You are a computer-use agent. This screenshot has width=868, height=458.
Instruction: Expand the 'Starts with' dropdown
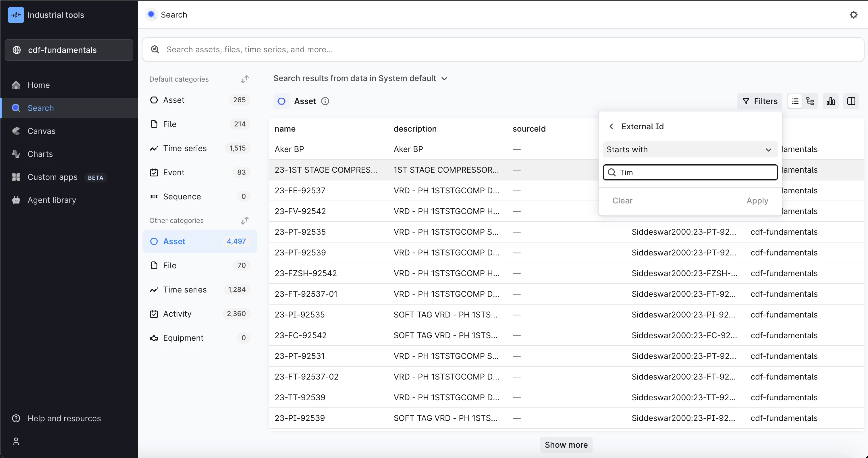(690, 149)
